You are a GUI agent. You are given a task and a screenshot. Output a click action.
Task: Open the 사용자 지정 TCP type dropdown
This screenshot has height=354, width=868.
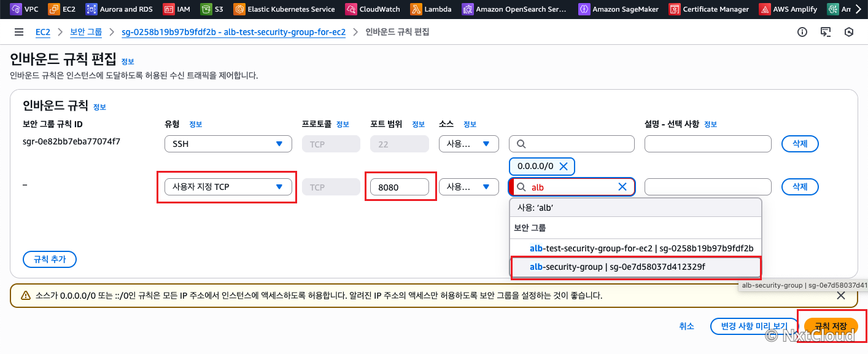coord(228,187)
